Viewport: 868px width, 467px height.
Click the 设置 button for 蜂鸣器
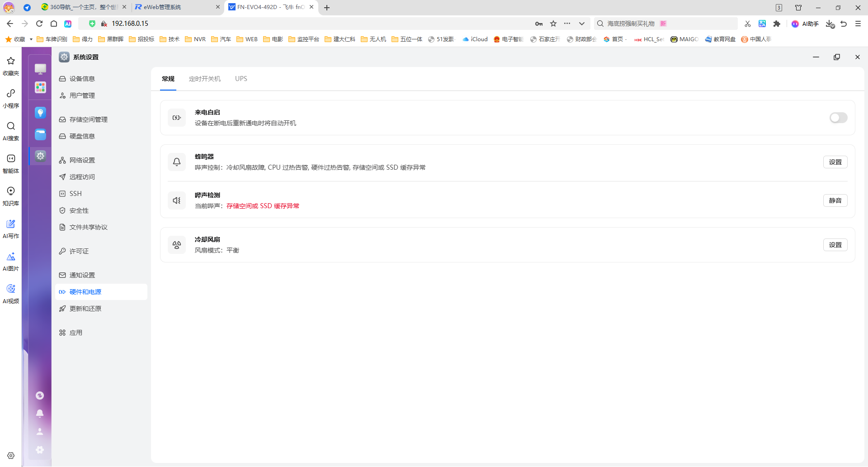point(835,162)
